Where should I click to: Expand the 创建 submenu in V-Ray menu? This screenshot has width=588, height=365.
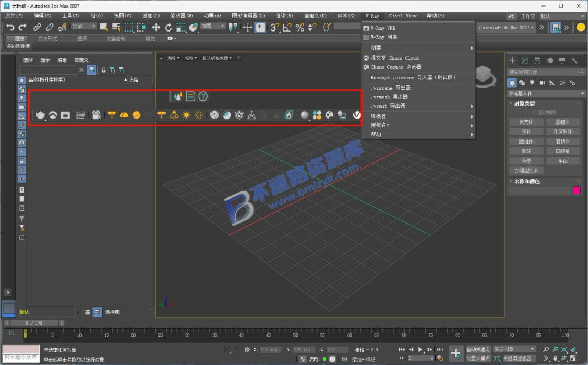click(419, 47)
